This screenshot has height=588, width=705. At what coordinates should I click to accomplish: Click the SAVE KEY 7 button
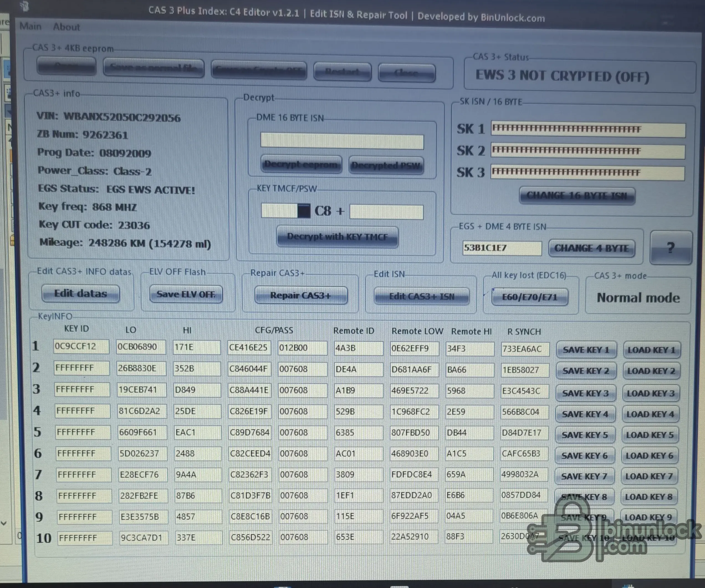[x=584, y=476]
